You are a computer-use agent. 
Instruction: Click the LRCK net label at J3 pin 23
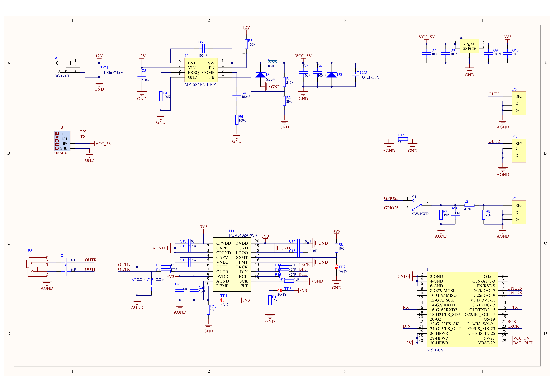click(513, 326)
